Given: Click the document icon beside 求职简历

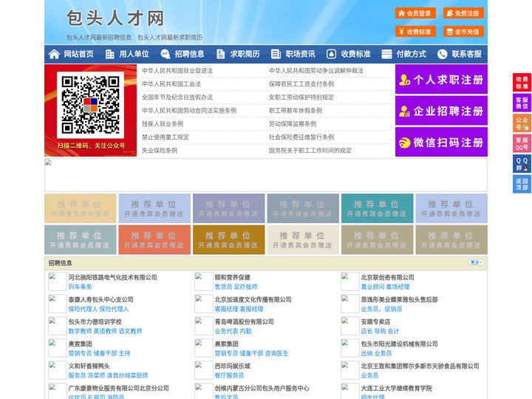Looking at the screenshot, I should click(220, 54).
